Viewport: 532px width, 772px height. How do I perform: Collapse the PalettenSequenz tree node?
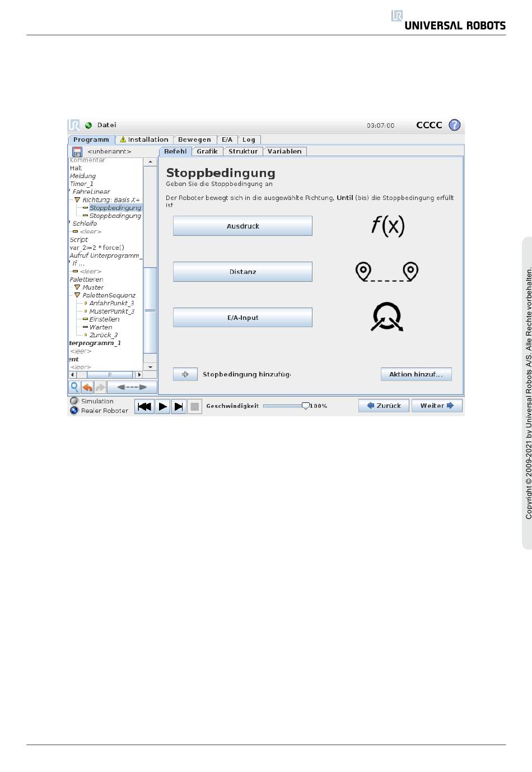tap(77, 295)
